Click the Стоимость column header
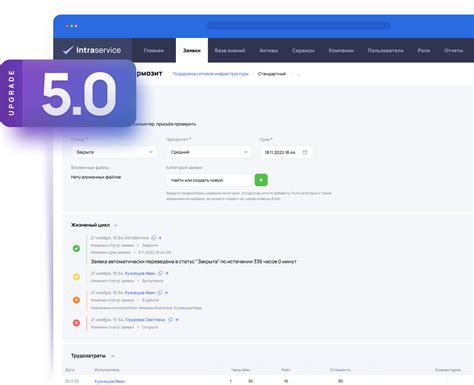 pos(340,370)
